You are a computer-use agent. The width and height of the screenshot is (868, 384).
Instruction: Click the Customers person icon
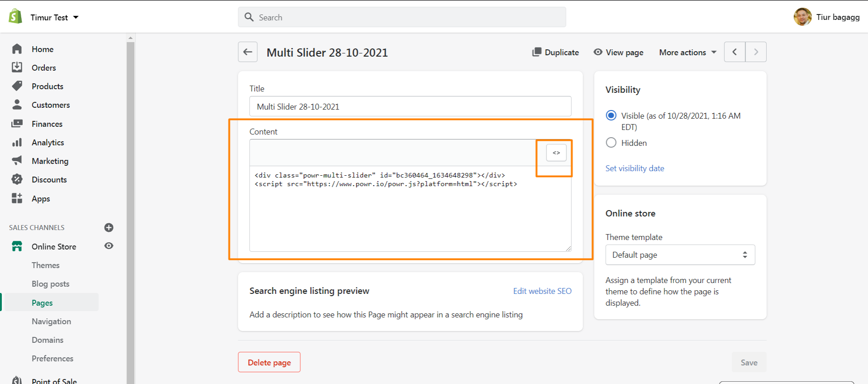[x=17, y=105]
